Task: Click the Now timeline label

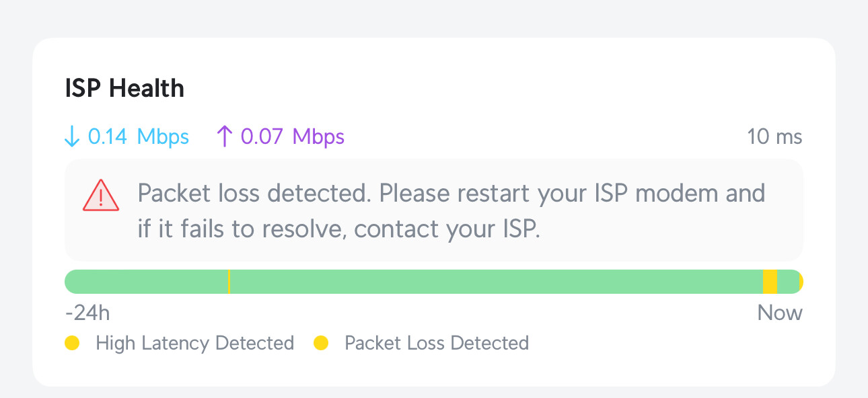Action: (780, 313)
